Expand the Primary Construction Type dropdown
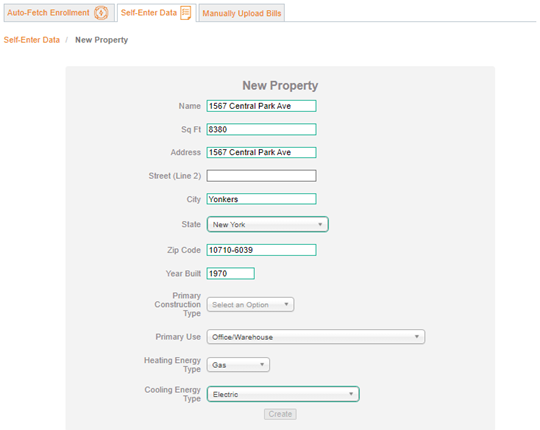Screen dimensions: 540x430 coord(250,305)
